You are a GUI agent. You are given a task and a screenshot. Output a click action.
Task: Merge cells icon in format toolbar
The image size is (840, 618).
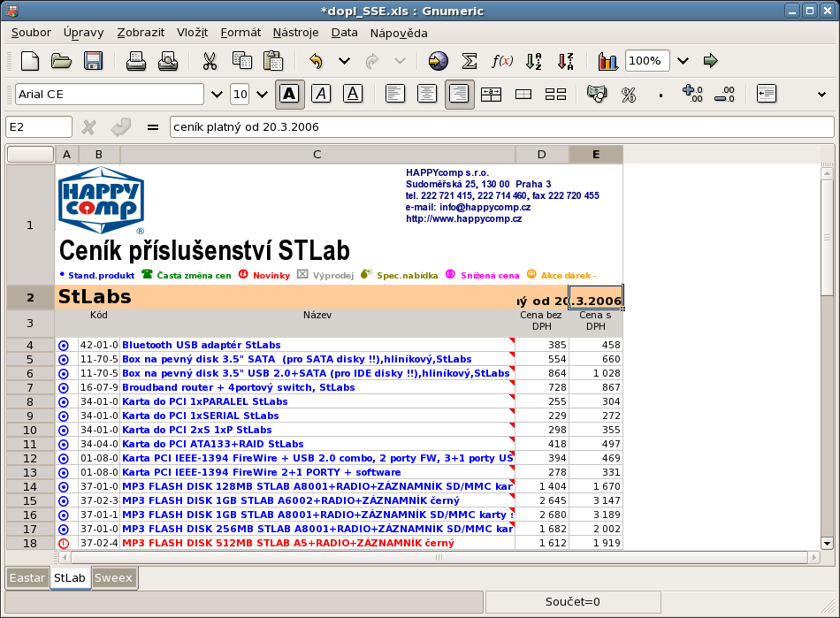click(x=523, y=95)
